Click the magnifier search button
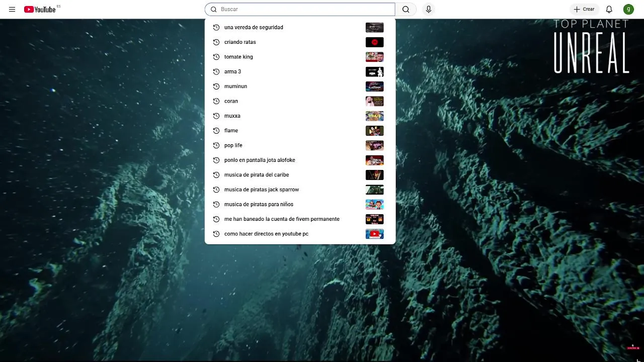 pos(406,9)
